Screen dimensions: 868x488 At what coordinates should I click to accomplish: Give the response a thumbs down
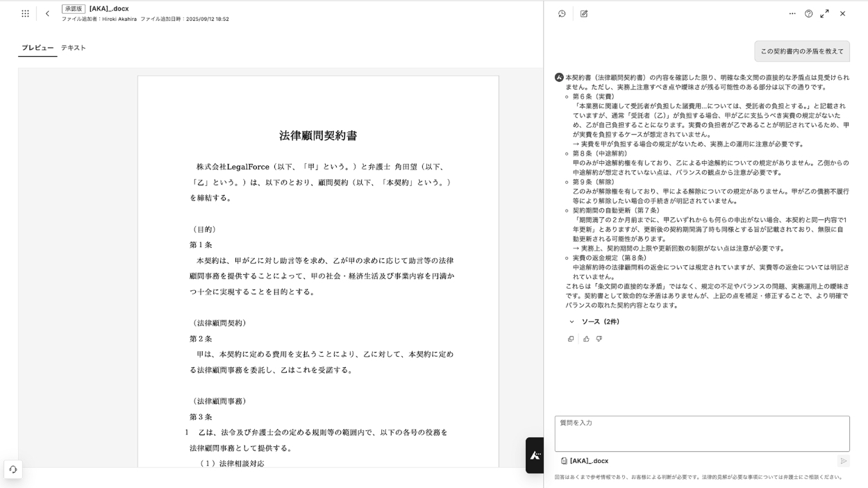click(x=599, y=339)
